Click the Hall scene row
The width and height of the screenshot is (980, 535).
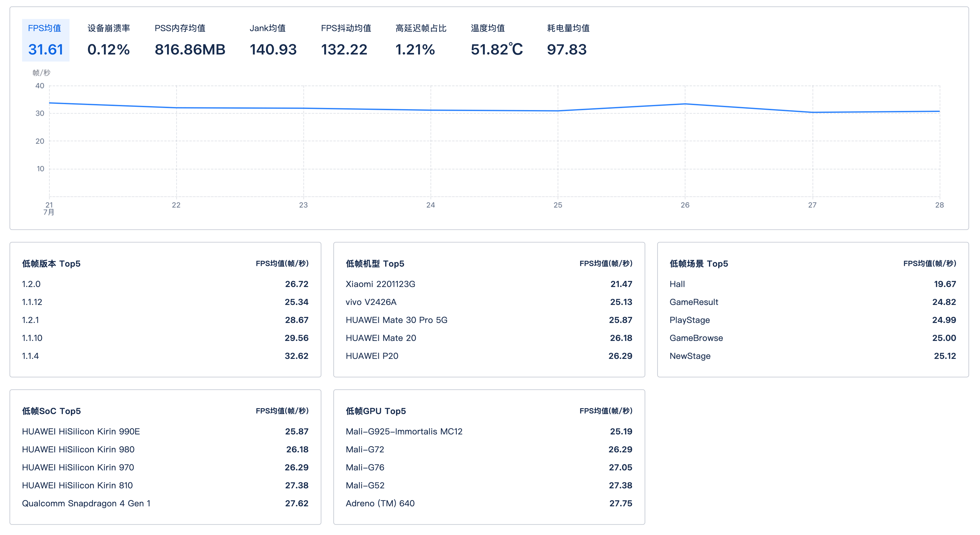point(677,284)
